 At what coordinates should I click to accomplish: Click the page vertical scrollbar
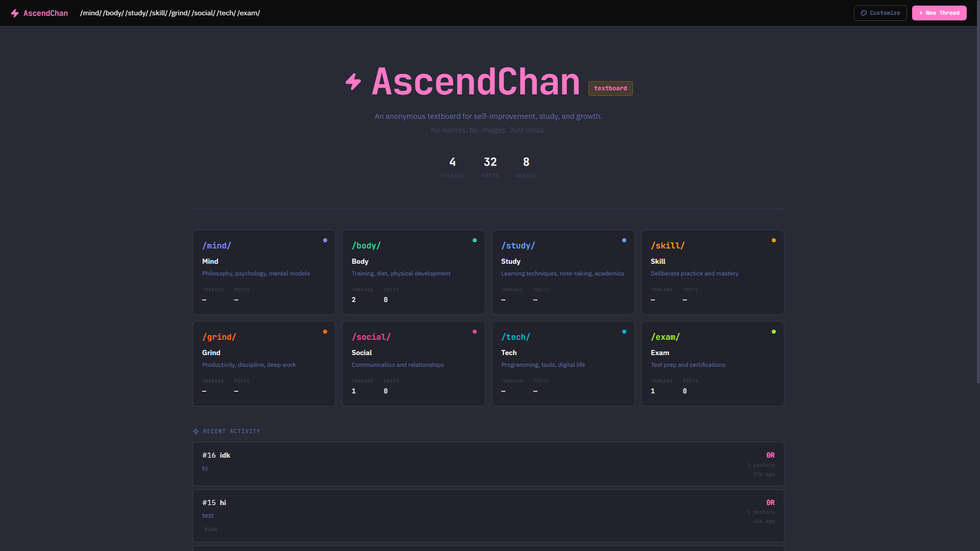pyautogui.click(x=978, y=204)
